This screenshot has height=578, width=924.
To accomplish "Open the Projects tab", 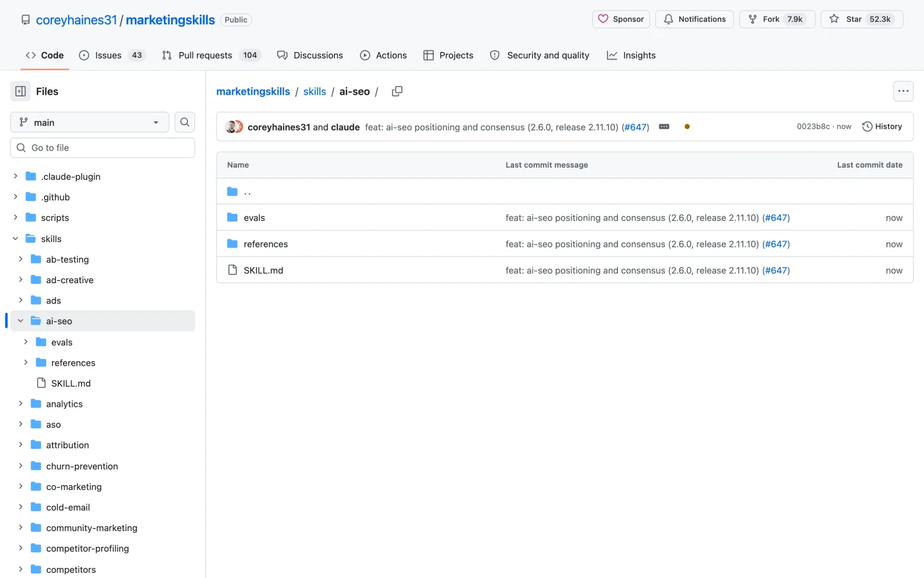I will point(448,55).
